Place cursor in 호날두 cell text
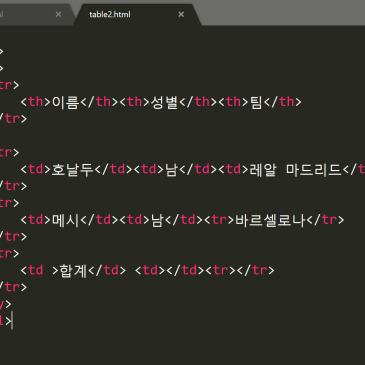365x365 pixels. pyautogui.click(x=72, y=169)
